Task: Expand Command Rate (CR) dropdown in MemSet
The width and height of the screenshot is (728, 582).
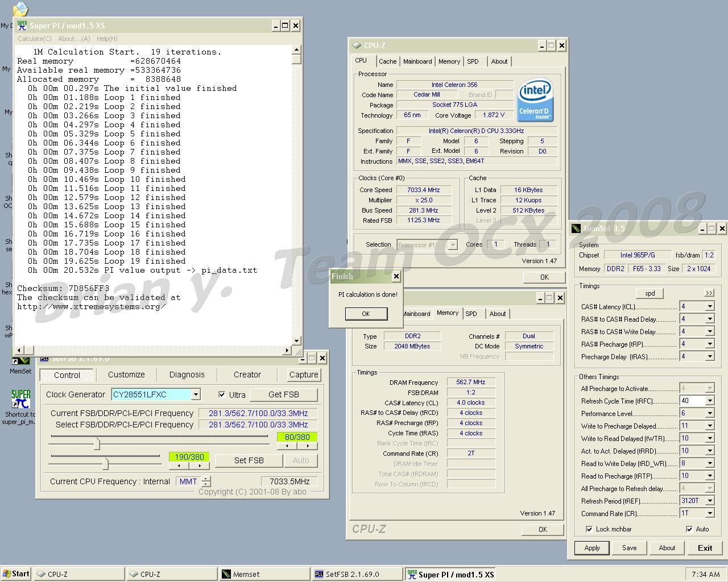Action: click(x=709, y=513)
